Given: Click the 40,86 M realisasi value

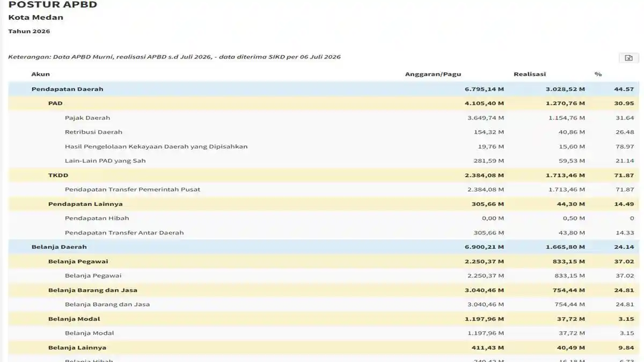Looking at the screenshot, I should tap(572, 132).
